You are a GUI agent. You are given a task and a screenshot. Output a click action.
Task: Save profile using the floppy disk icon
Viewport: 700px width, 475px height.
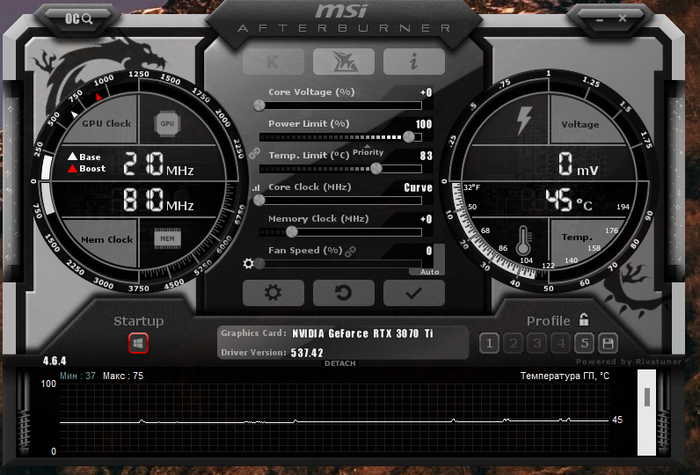[x=607, y=344]
